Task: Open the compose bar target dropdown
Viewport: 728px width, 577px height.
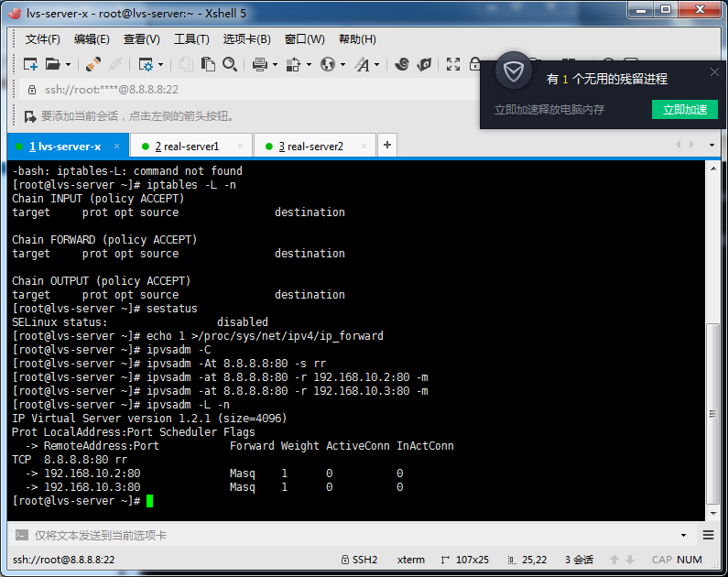Action: [682, 535]
